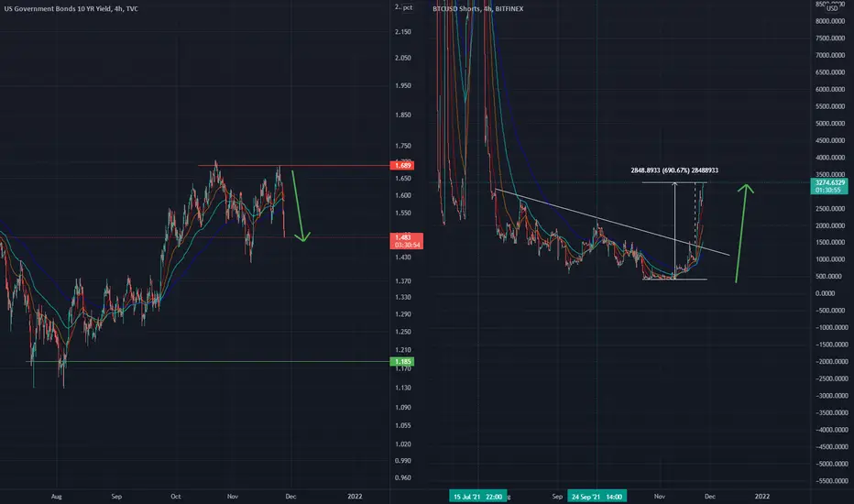Click the 0.0000 value on shorts price axis
The height and width of the screenshot is (504, 854).
coord(825,293)
